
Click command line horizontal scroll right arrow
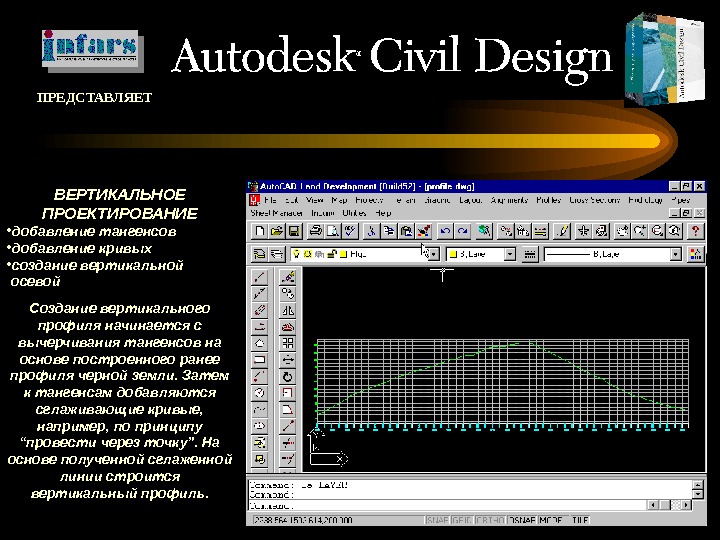[686, 505]
